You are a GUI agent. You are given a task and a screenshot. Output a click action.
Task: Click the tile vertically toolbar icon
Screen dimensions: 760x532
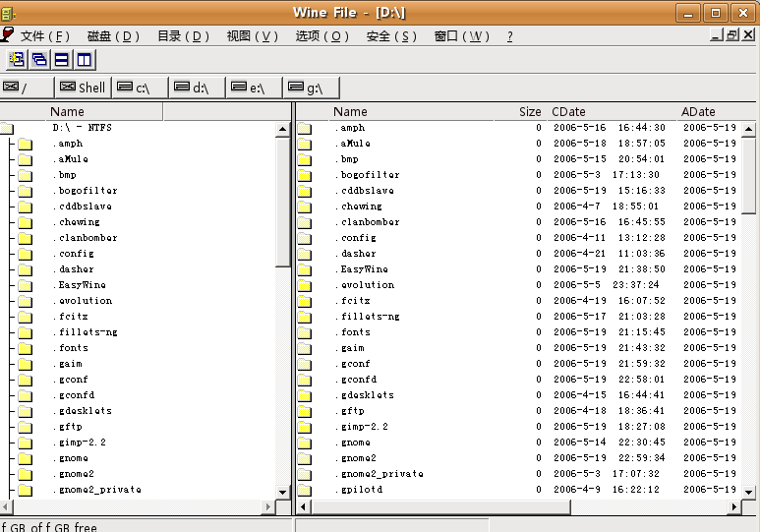click(x=85, y=60)
